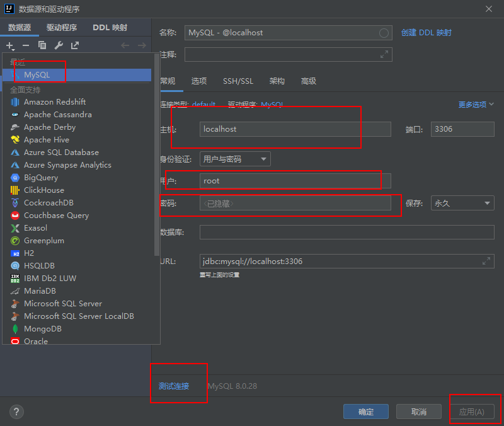
Task: Expand the comment field with the arrows icon
Action: [x=384, y=55]
